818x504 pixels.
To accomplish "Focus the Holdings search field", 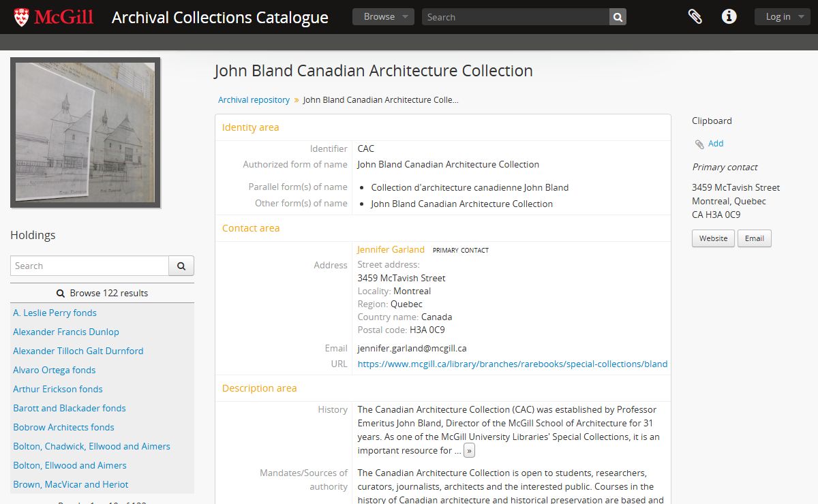I will 89,266.
